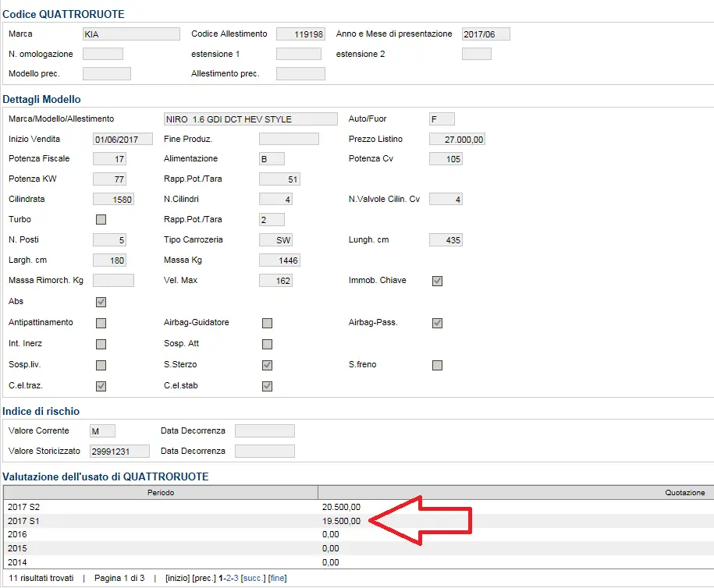Viewport: 714px width, 588px height.
Task: Click the Potenza Cv field 105
Action: point(446,159)
